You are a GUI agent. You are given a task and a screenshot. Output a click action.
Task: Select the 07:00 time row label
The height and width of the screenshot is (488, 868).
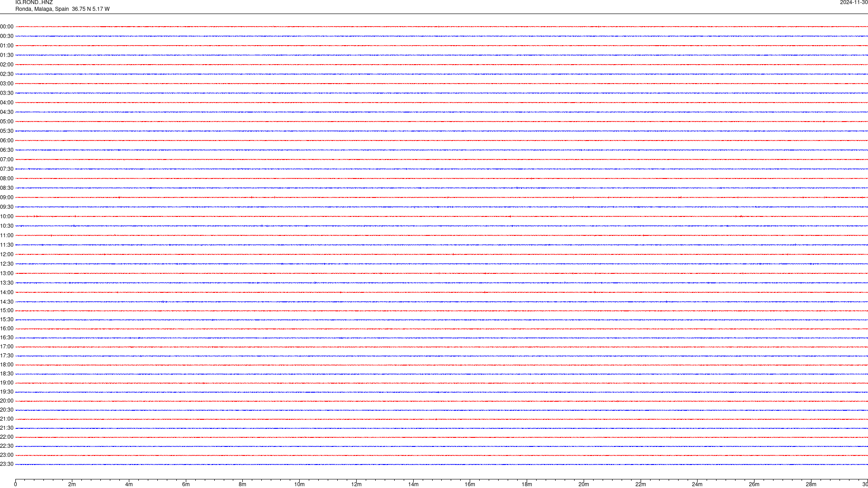pos(7,160)
